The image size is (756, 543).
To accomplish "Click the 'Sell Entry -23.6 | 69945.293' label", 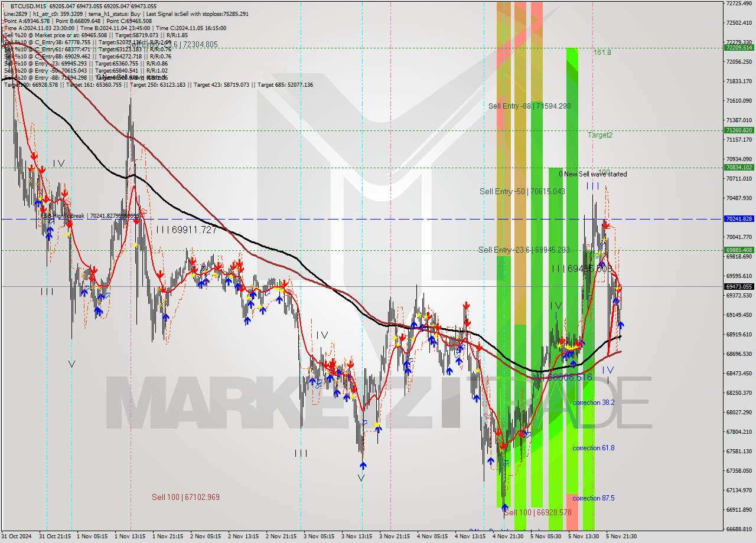I will tap(524, 250).
